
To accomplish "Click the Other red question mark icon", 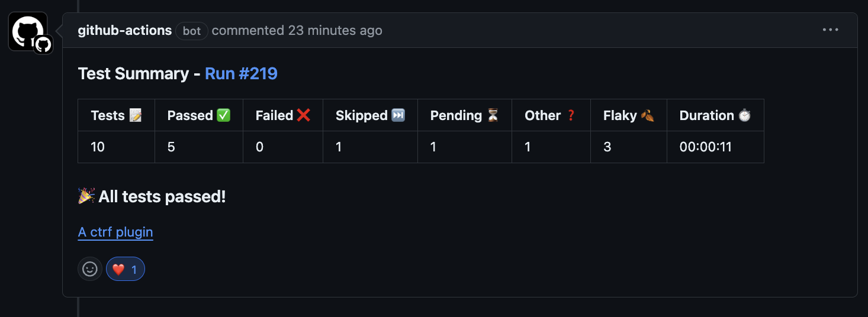I will [x=571, y=115].
